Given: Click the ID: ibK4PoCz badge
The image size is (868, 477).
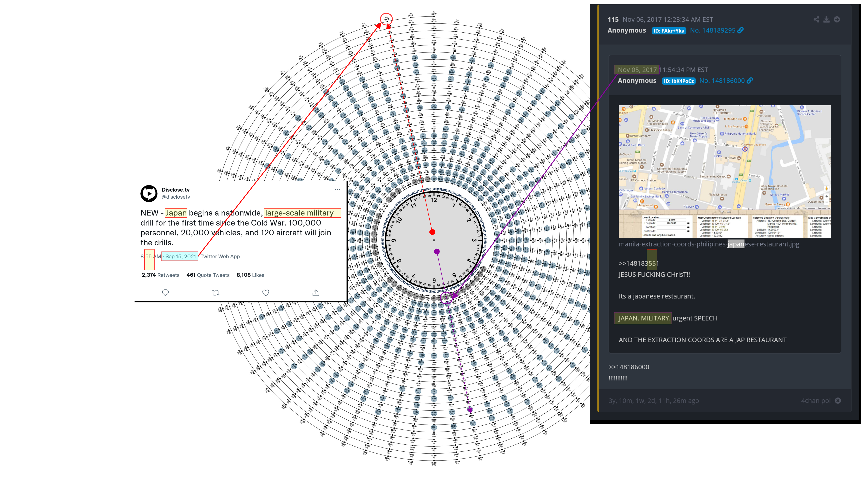Looking at the screenshot, I should (679, 81).
